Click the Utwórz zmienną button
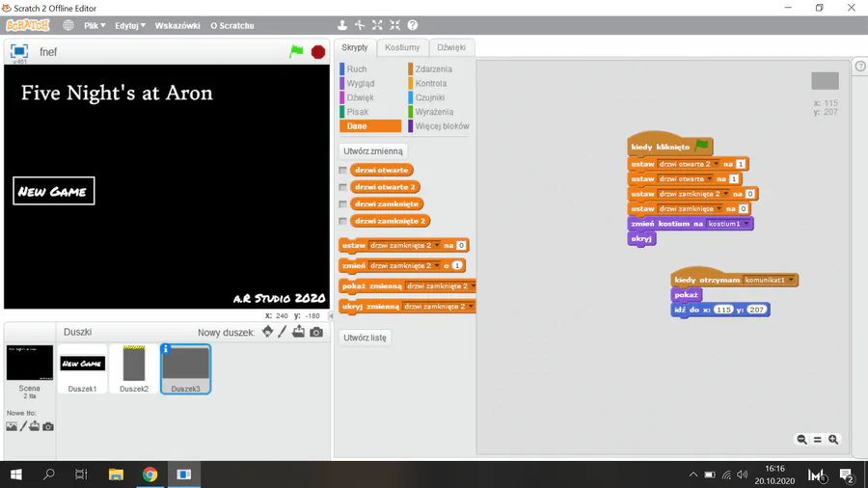This screenshot has width=868, height=488. tap(373, 151)
